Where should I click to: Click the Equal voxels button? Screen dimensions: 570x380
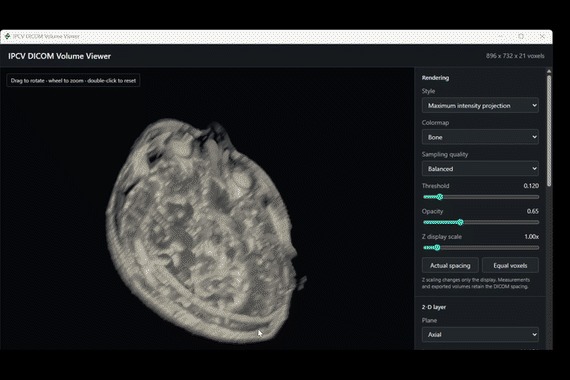[x=510, y=265]
